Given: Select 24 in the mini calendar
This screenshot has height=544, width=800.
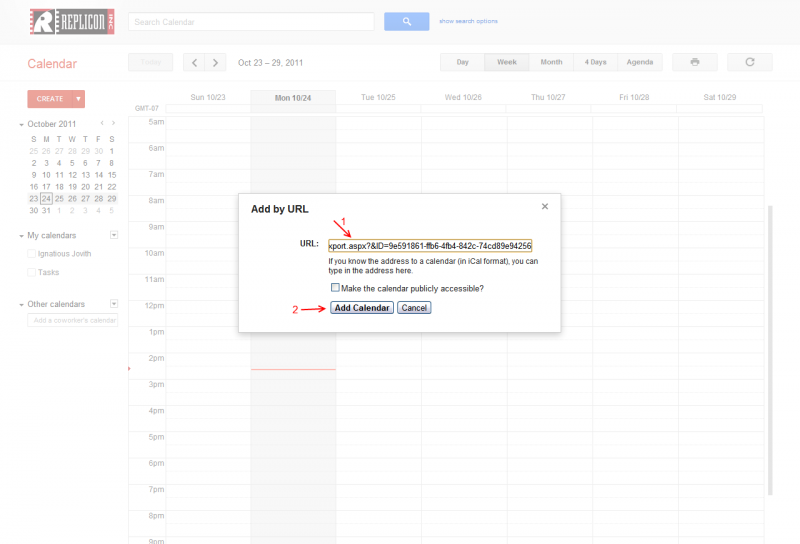Looking at the screenshot, I should coord(46,199).
